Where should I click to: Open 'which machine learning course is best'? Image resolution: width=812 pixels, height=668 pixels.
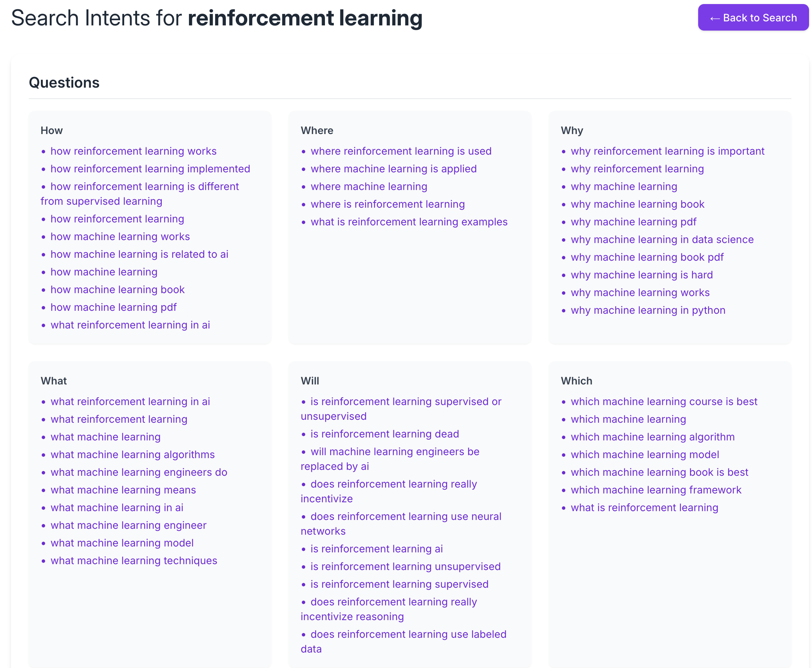(664, 402)
